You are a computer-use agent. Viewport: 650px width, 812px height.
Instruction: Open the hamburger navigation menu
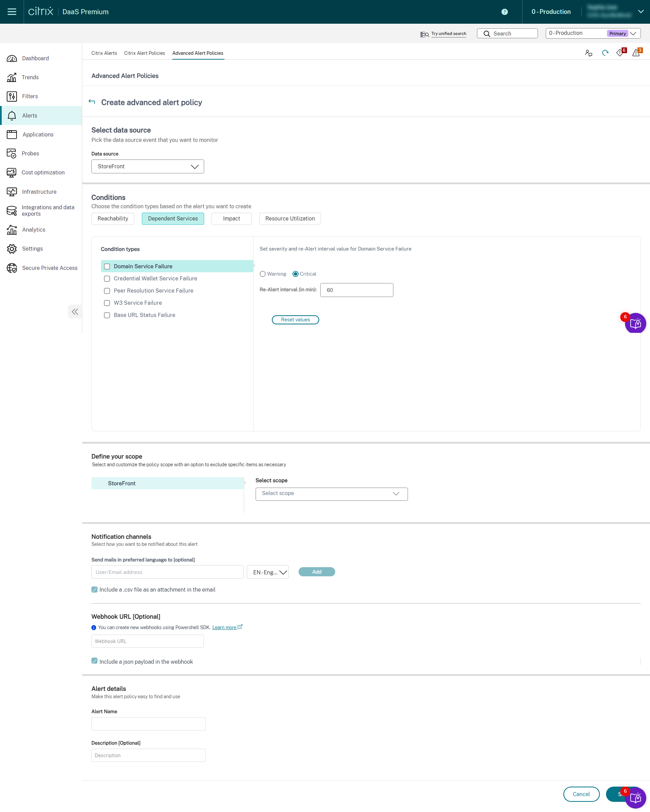tap(12, 12)
